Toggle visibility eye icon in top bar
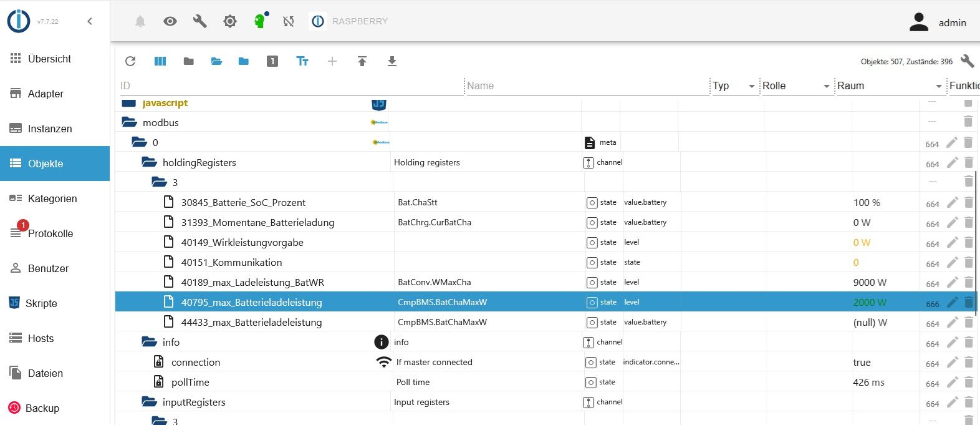Viewport: 980px width, 425px height. (x=170, y=21)
